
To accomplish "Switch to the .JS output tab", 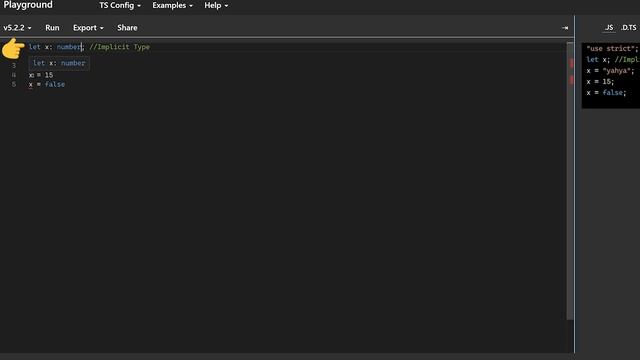I will tap(609, 28).
